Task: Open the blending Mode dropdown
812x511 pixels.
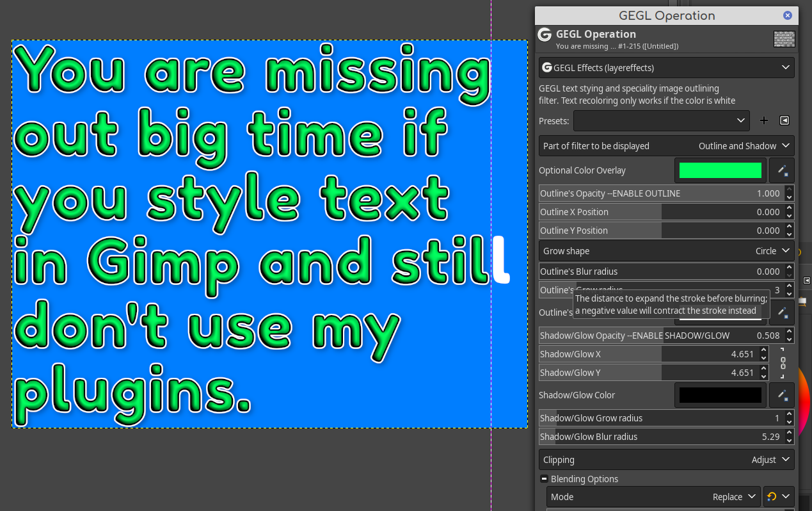Action: 653,496
